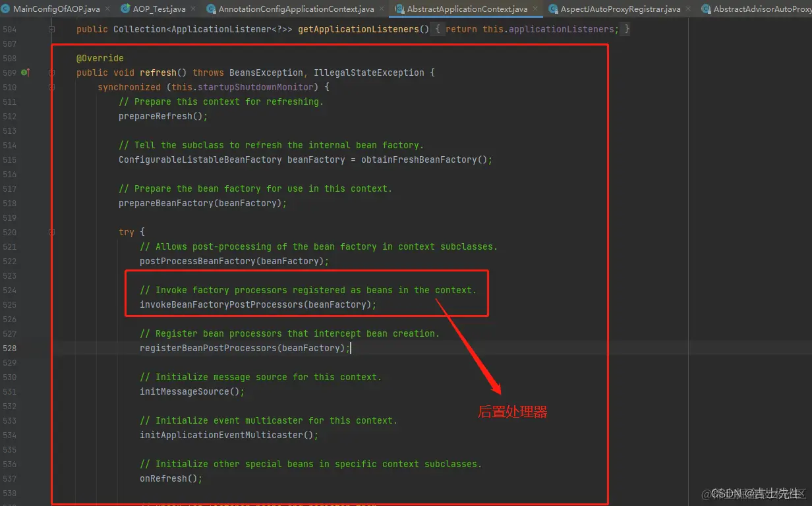Collapse the refresh method at line 509
Image resolution: width=812 pixels, height=506 pixels.
[x=52, y=73]
